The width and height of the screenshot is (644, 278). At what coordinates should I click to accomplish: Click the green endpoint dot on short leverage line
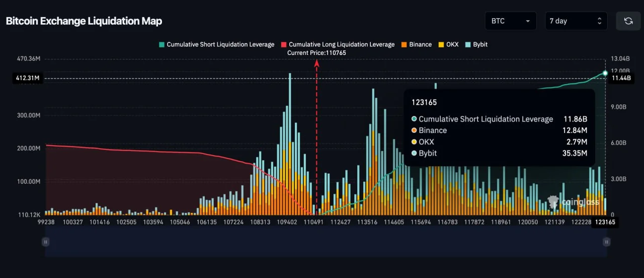tap(605, 73)
